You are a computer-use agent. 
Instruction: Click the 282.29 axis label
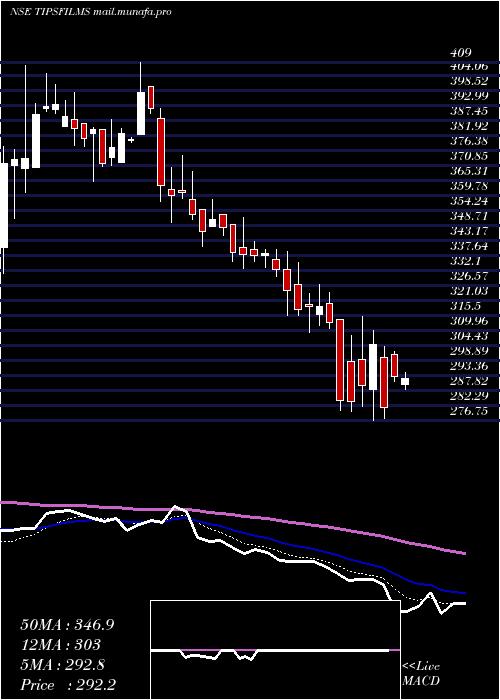(469, 396)
